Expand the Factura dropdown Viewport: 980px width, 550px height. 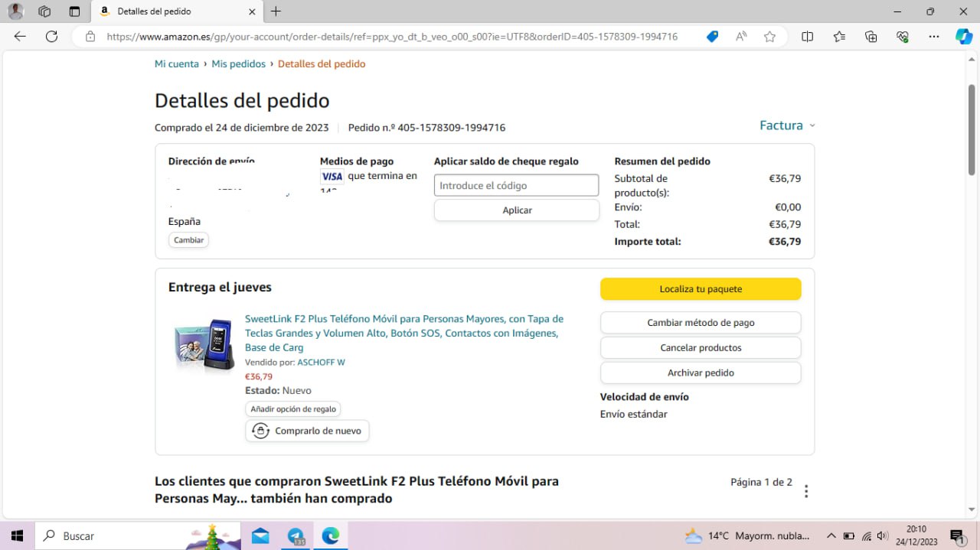787,125
